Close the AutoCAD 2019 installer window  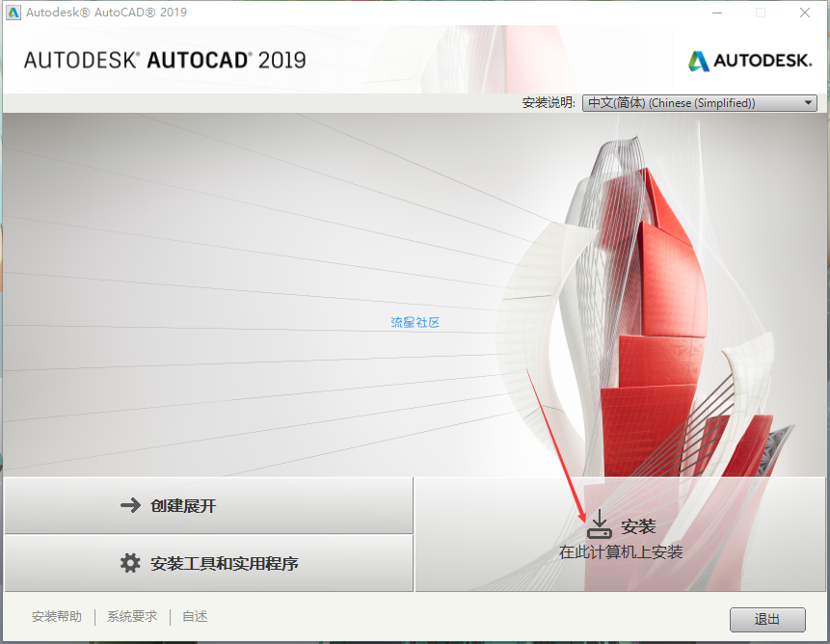click(x=805, y=13)
